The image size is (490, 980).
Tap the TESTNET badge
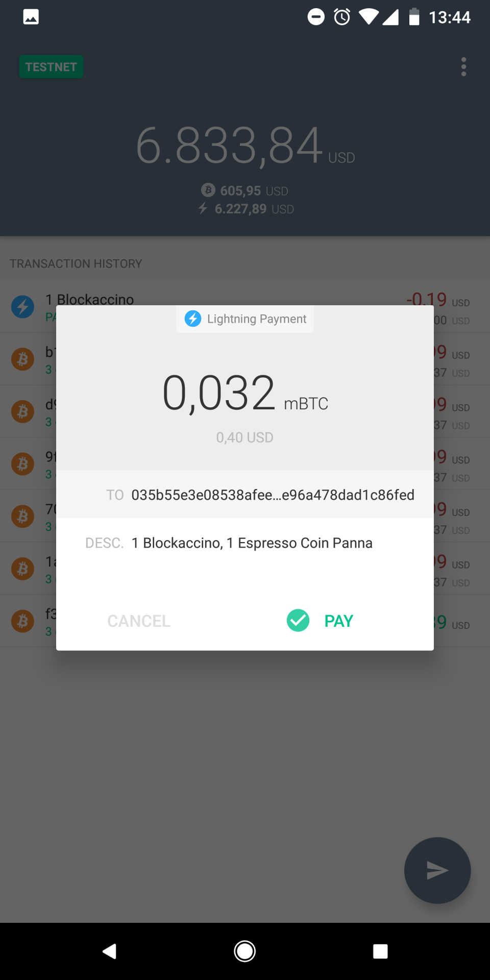(x=51, y=67)
